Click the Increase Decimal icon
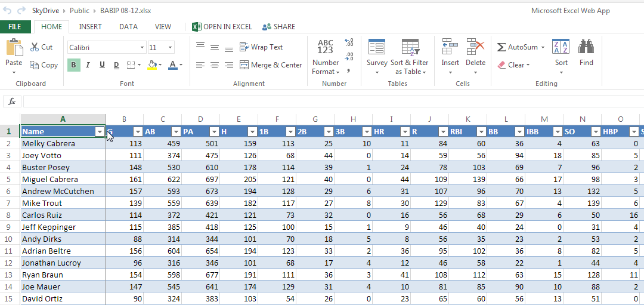 click(349, 42)
